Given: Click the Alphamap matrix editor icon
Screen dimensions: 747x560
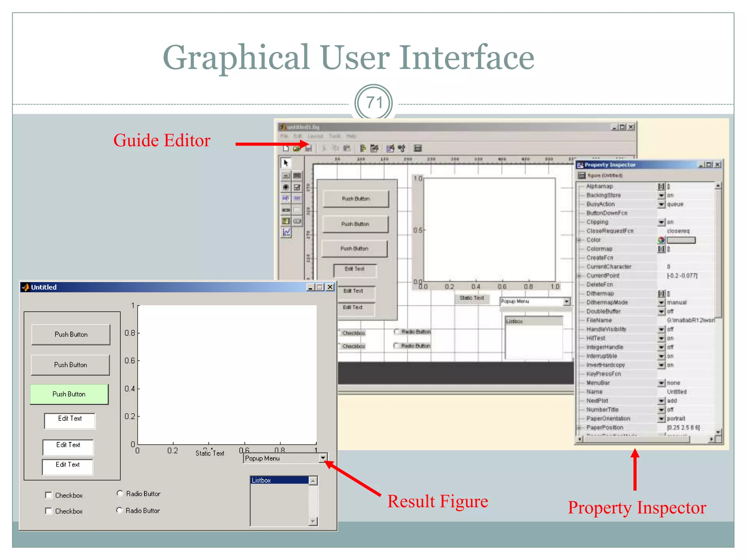Looking at the screenshot, I should click(661, 186).
